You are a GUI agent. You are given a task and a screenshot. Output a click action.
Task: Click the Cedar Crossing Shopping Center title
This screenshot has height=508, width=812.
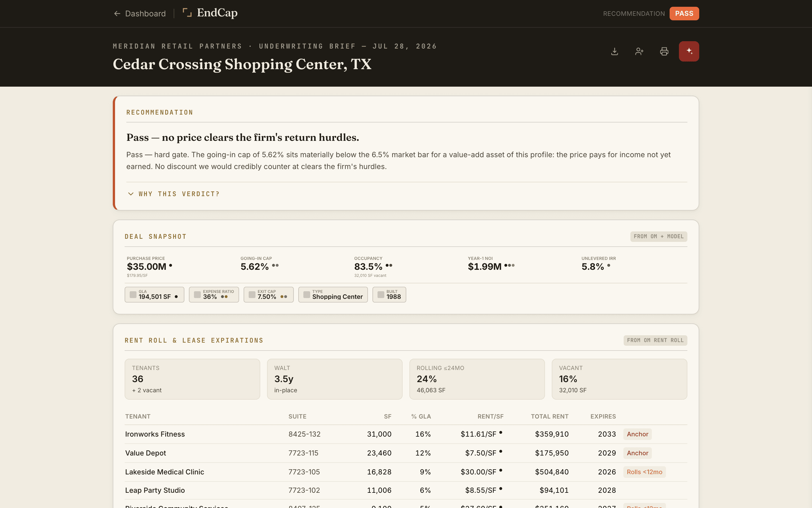click(x=242, y=64)
